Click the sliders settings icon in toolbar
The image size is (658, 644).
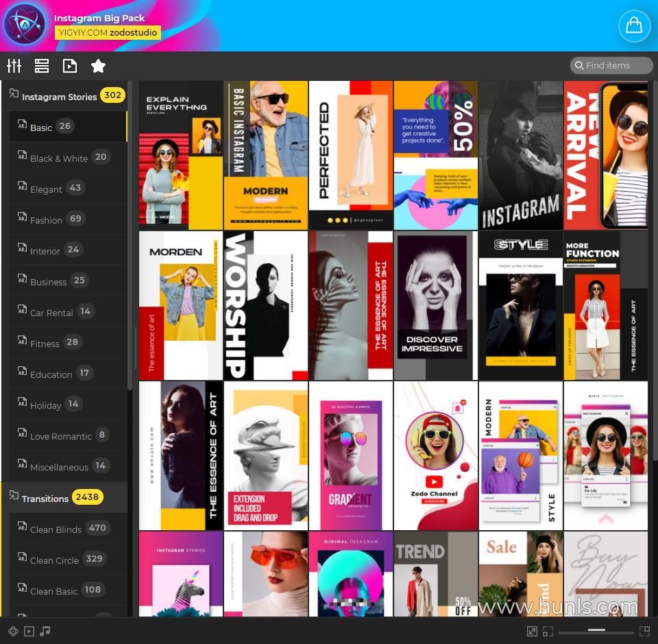tap(14, 66)
